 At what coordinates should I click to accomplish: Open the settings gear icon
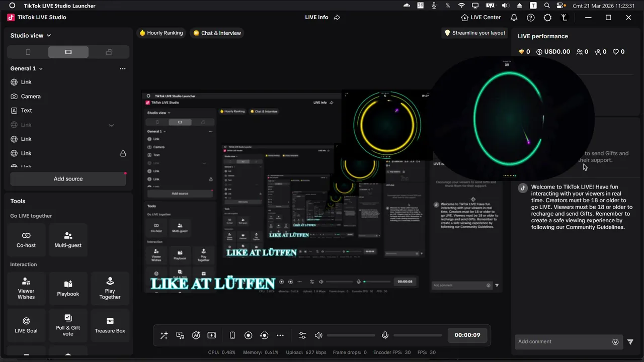[548, 17]
